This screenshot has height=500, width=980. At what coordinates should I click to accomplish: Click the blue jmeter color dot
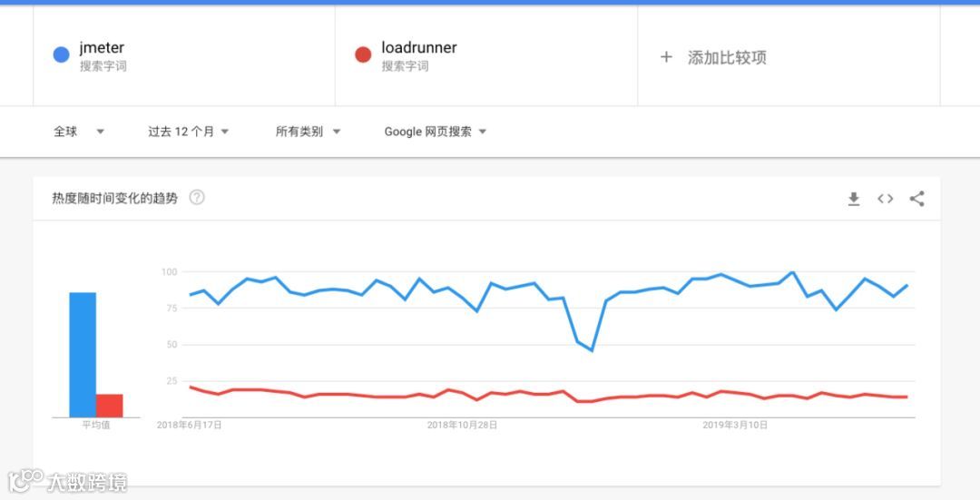[62, 55]
